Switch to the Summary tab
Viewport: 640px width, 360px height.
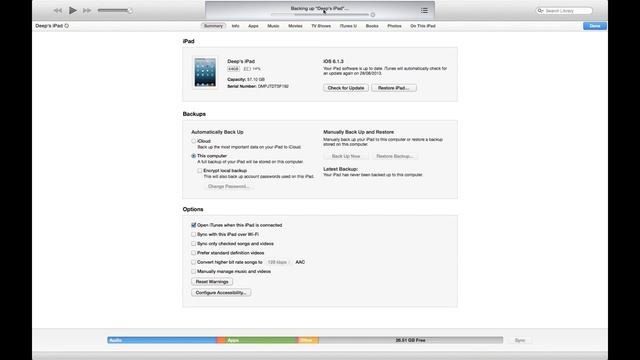213,26
